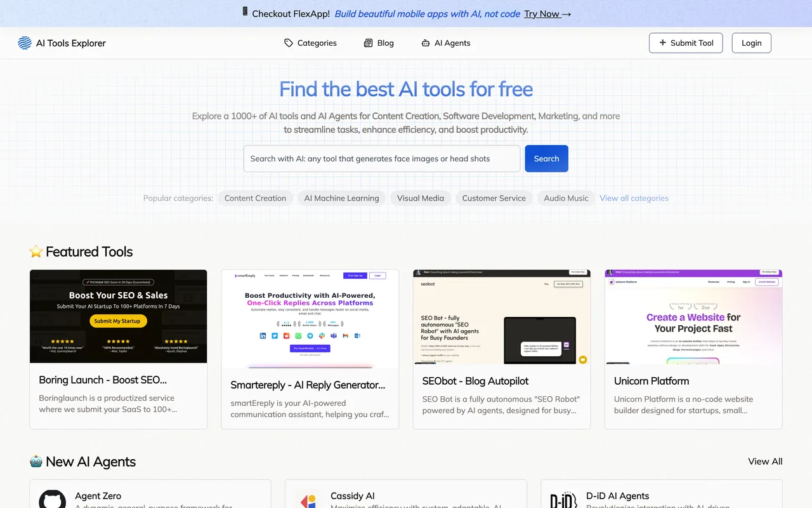Select the AI Machine Learning category chip

click(341, 198)
